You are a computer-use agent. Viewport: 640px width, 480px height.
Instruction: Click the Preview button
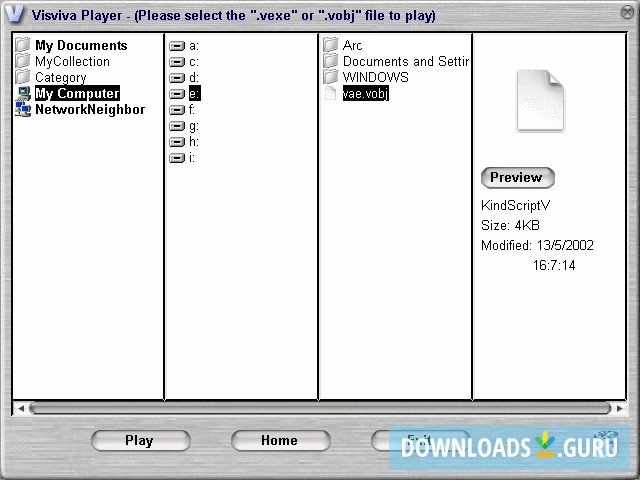click(518, 178)
